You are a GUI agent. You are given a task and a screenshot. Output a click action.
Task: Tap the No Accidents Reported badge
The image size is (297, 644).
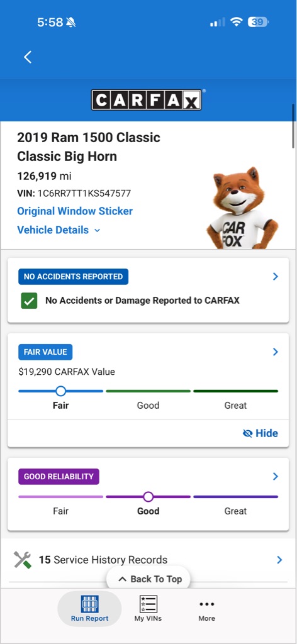73,277
